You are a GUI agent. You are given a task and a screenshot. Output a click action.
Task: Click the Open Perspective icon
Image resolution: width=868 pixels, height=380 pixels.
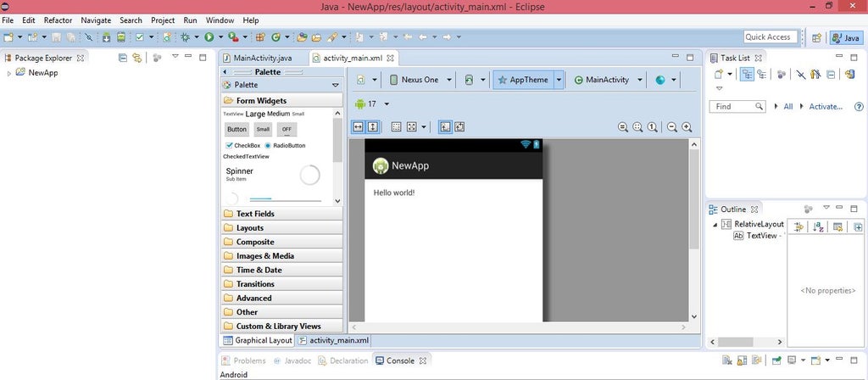click(x=816, y=37)
